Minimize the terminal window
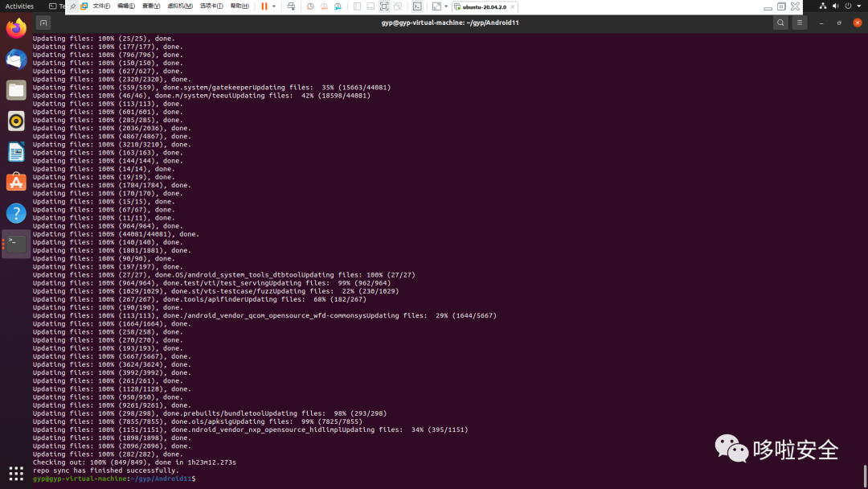The image size is (868, 489). coord(821,23)
